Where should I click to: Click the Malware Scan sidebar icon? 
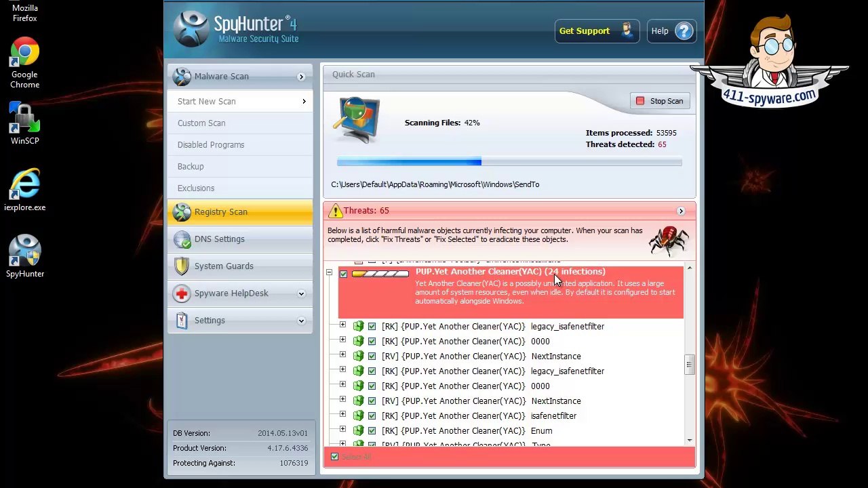(182, 77)
